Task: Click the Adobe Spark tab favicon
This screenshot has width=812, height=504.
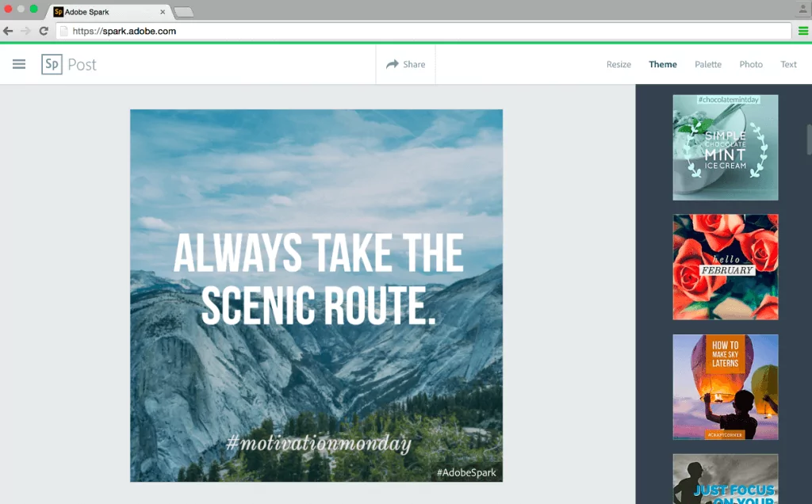Action: 59,11
